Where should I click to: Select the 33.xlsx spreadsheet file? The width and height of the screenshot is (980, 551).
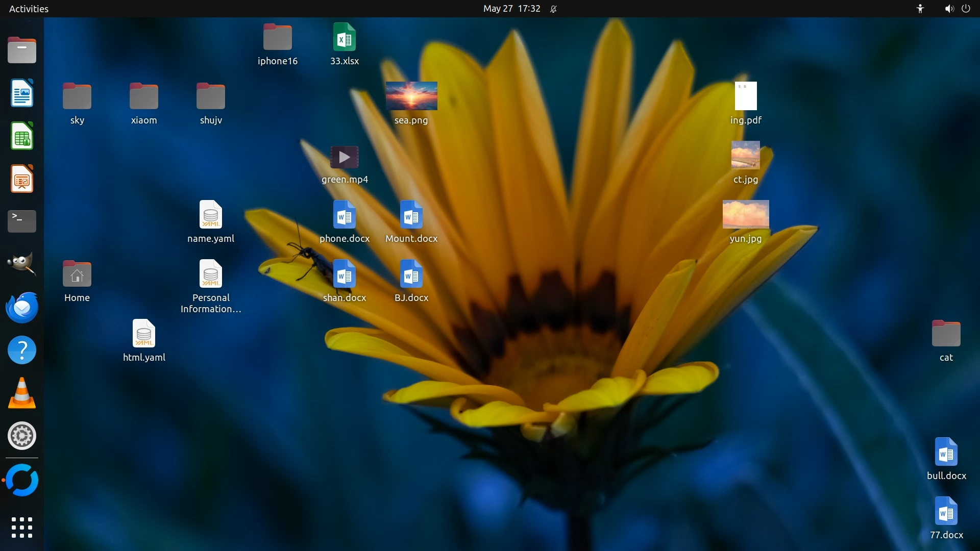(x=345, y=38)
